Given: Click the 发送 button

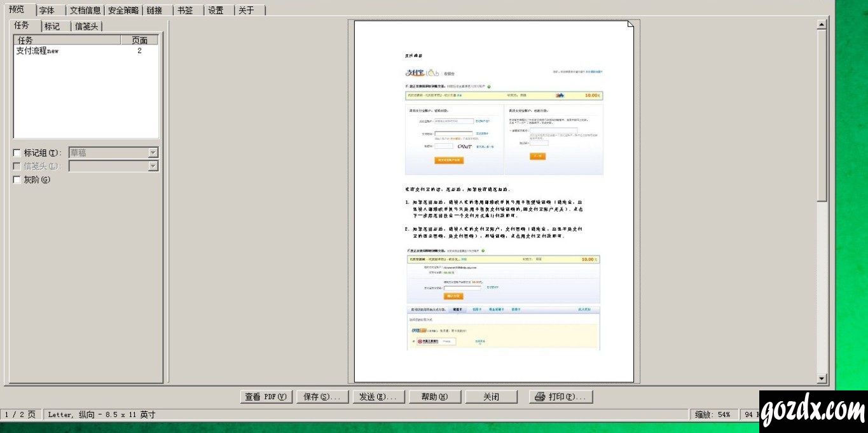Looking at the screenshot, I should (378, 397).
